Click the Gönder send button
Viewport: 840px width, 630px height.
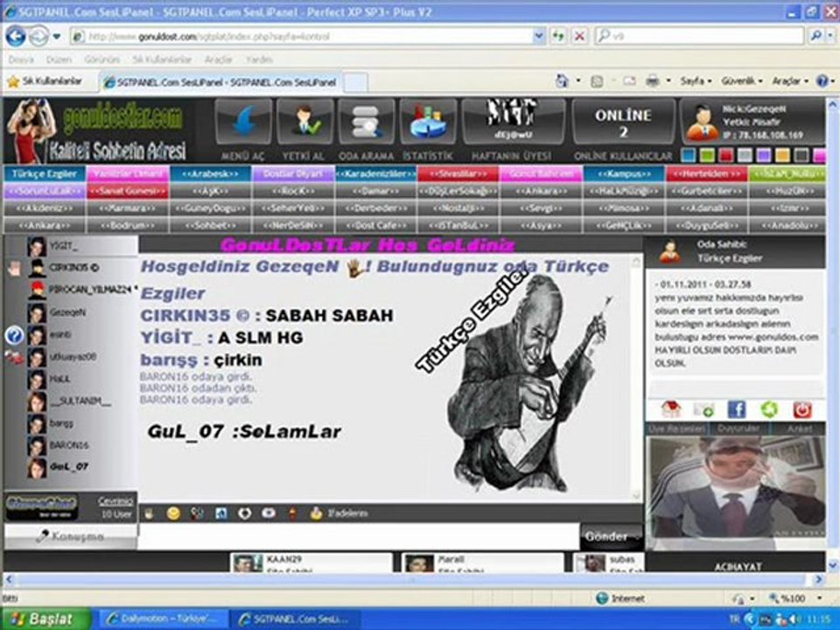pyautogui.click(x=612, y=536)
